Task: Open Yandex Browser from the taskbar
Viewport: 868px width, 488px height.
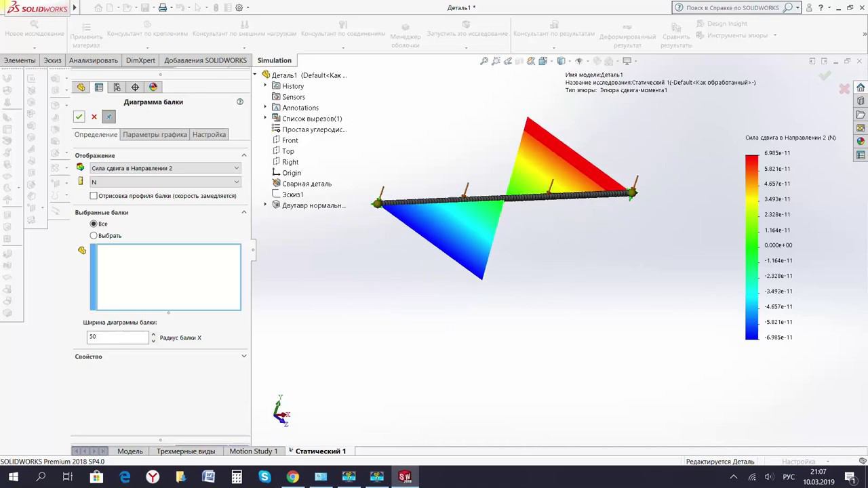Action: (x=153, y=476)
